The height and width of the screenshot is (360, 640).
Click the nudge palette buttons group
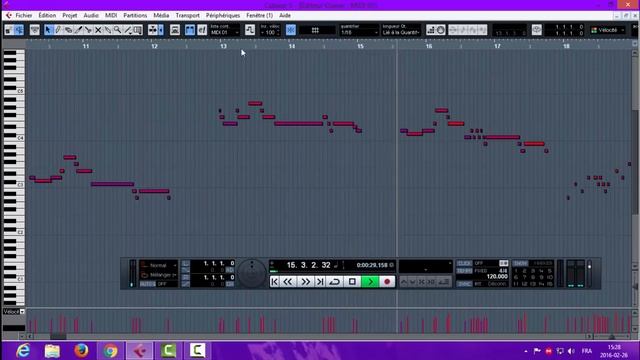pos(468,30)
